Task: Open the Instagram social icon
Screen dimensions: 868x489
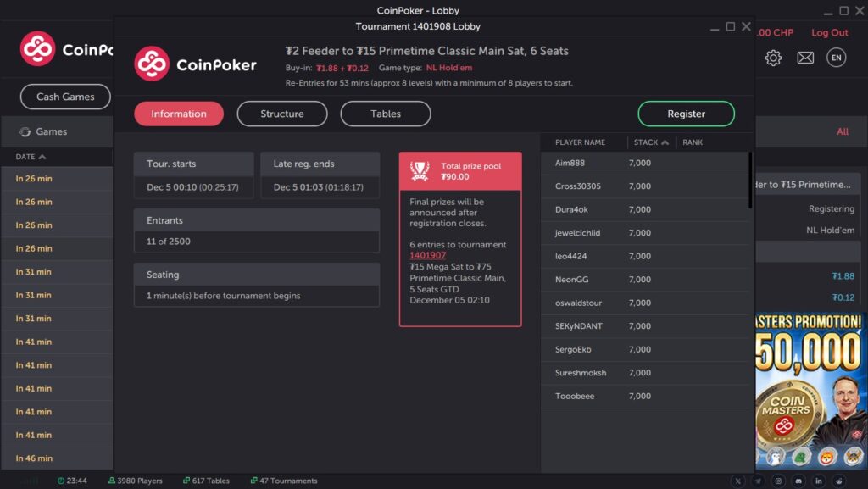Action: coord(778,481)
